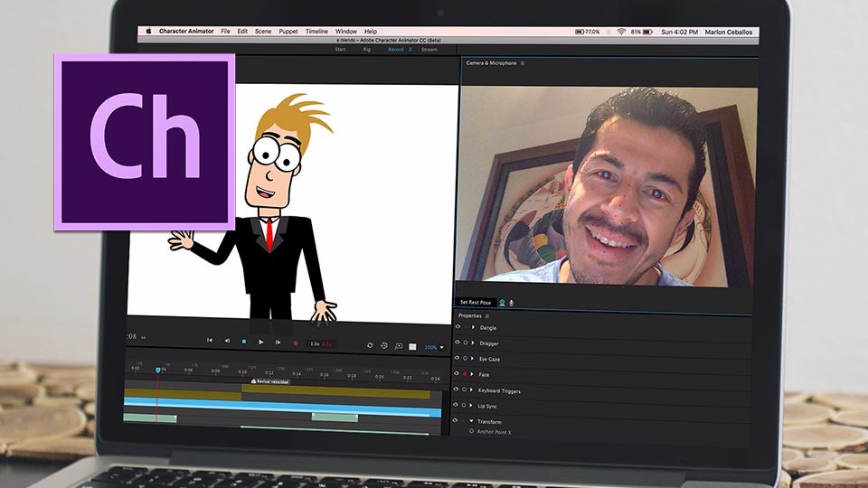Image resolution: width=868 pixels, height=488 pixels.
Task: Click the refresh scene icon
Action: pyautogui.click(x=370, y=345)
